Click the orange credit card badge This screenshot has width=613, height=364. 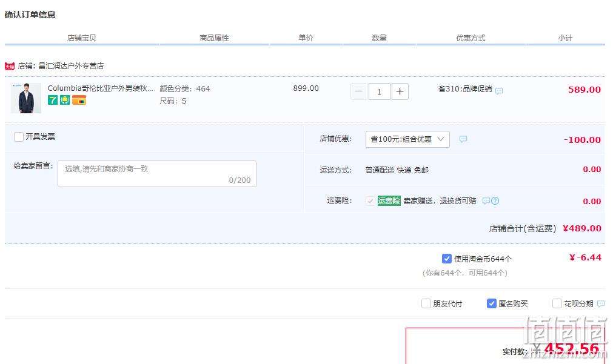click(x=79, y=101)
